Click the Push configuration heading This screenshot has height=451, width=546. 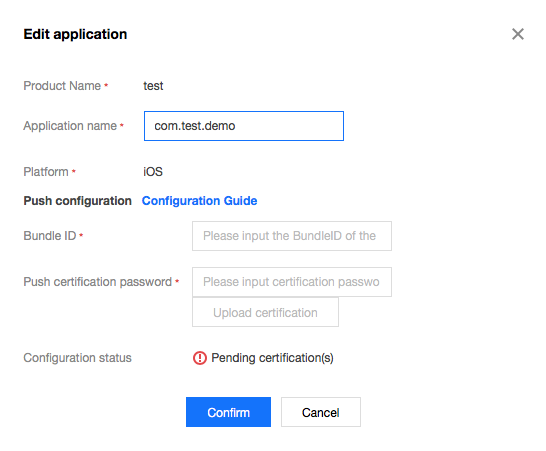[x=77, y=201]
